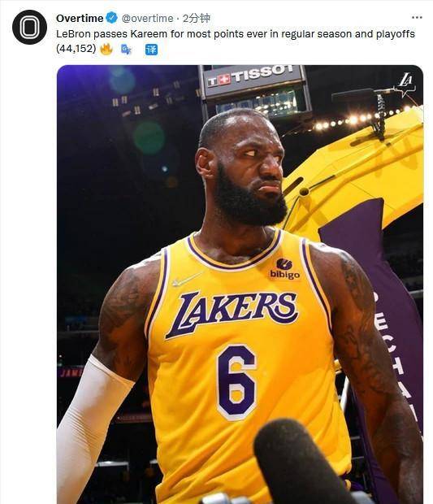Click the LAKERS wordmark on jersey
Viewport: 433px width, 504px height.
232,313
